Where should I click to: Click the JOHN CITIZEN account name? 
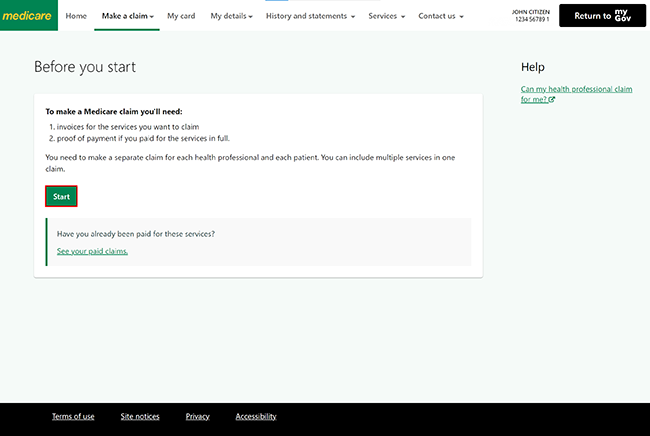(x=531, y=12)
